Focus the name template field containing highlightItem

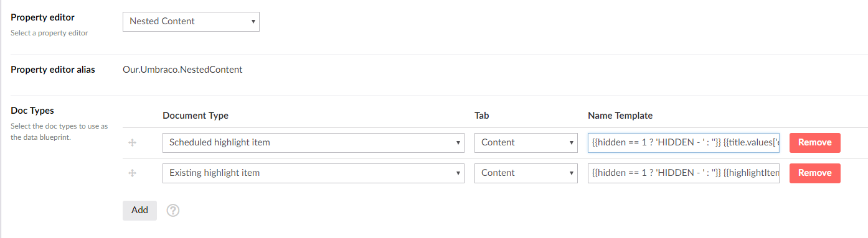(684, 173)
